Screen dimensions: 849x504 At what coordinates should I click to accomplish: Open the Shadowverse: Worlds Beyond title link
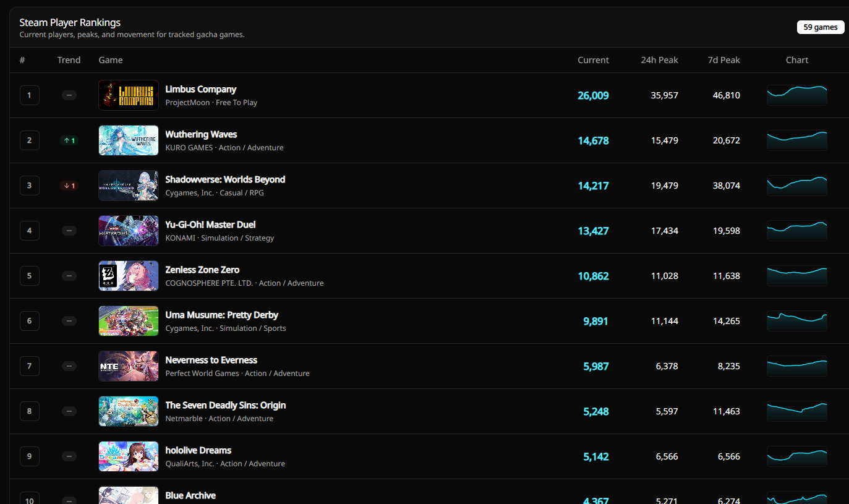(x=225, y=179)
